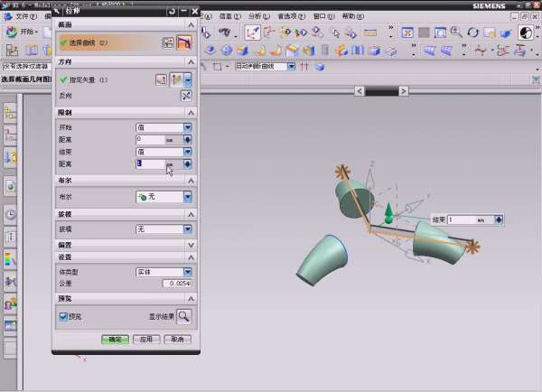Open the 布尔 boolean type dropdown
The width and height of the screenshot is (542, 392).
188,196
